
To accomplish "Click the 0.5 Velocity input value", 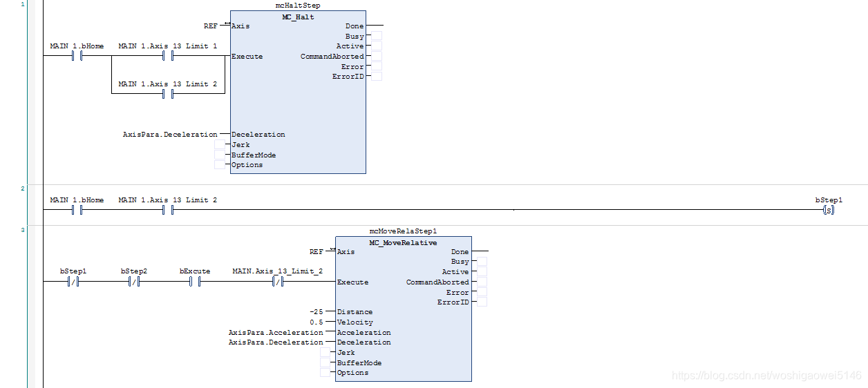I will [317, 322].
